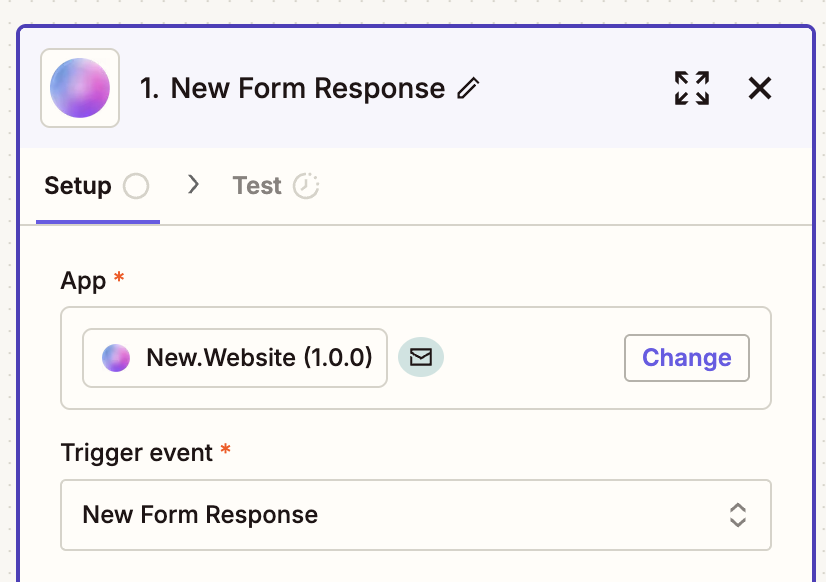
Task: Close the New Form Response panel
Action: coord(760,88)
